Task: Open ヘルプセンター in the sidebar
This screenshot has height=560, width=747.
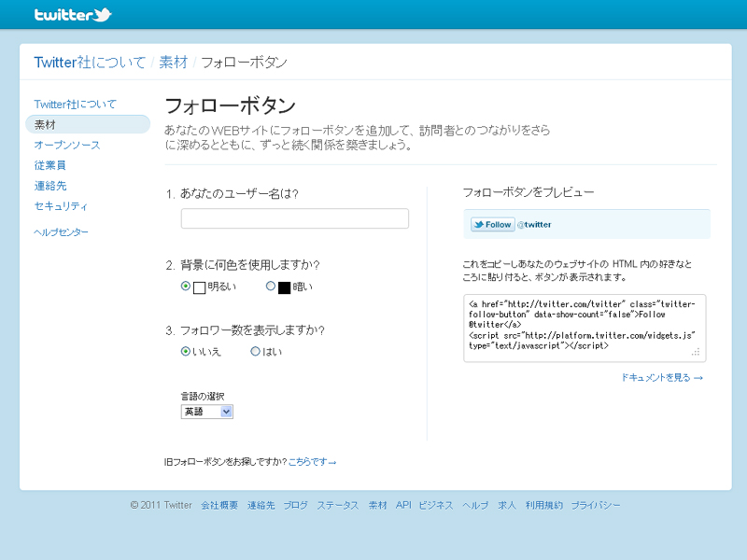Action: pyautogui.click(x=61, y=231)
